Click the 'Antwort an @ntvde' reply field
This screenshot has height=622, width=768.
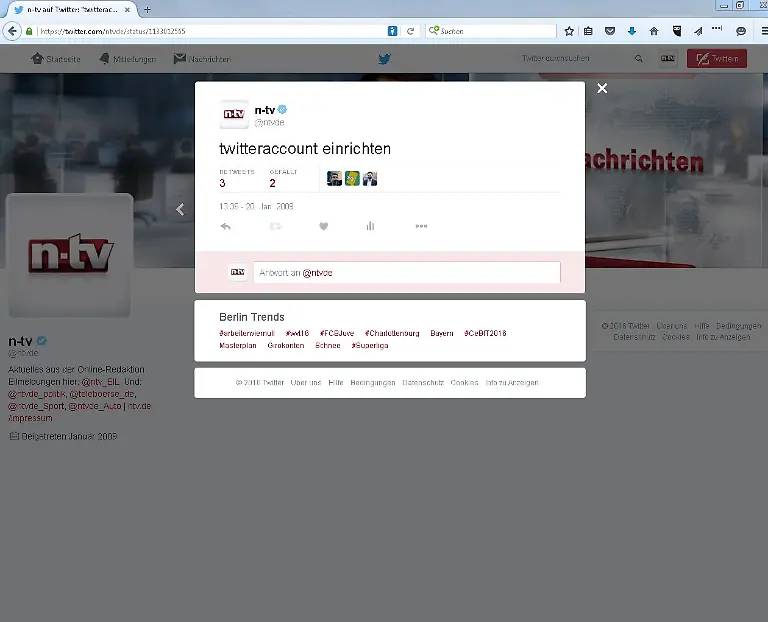click(406, 272)
